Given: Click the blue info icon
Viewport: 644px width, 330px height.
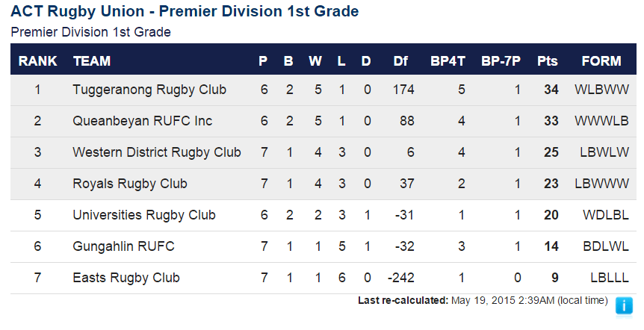Looking at the screenshot, I should (x=624, y=308).
